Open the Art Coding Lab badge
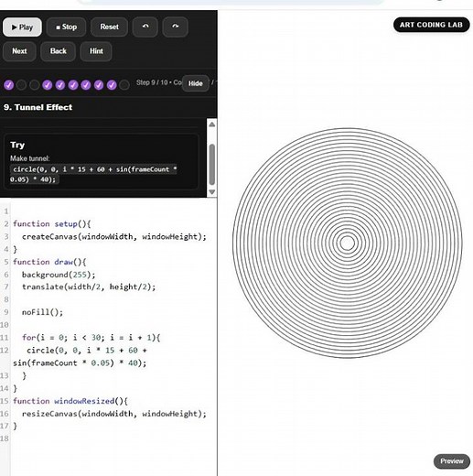 431,25
